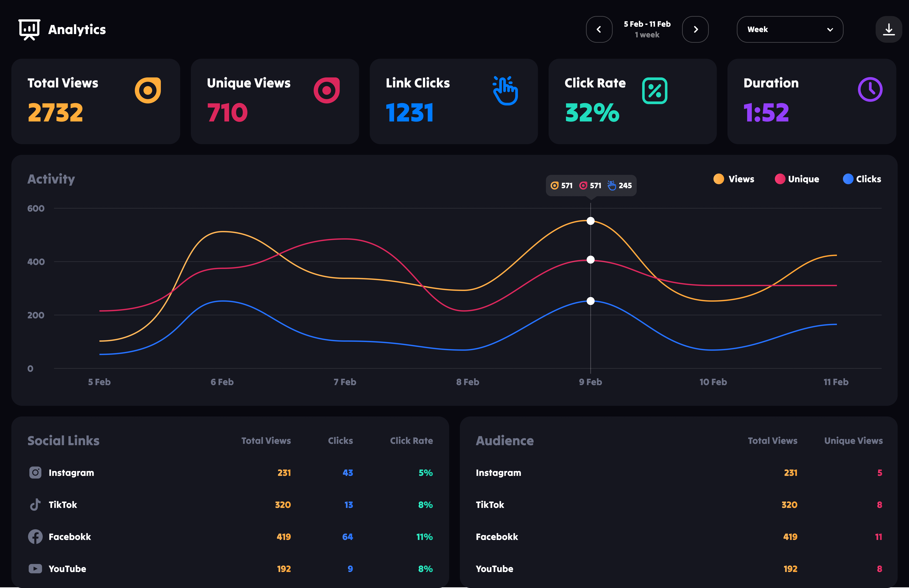Click the Facebook icon in Social Links
Viewport: 909px width, 588px height.
36,536
